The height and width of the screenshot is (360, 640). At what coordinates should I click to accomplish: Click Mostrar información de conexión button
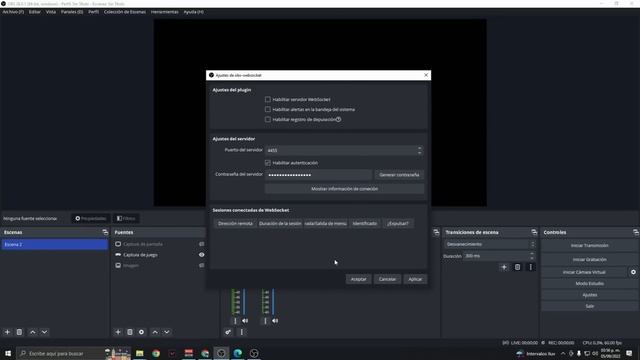tap(344, 189)
